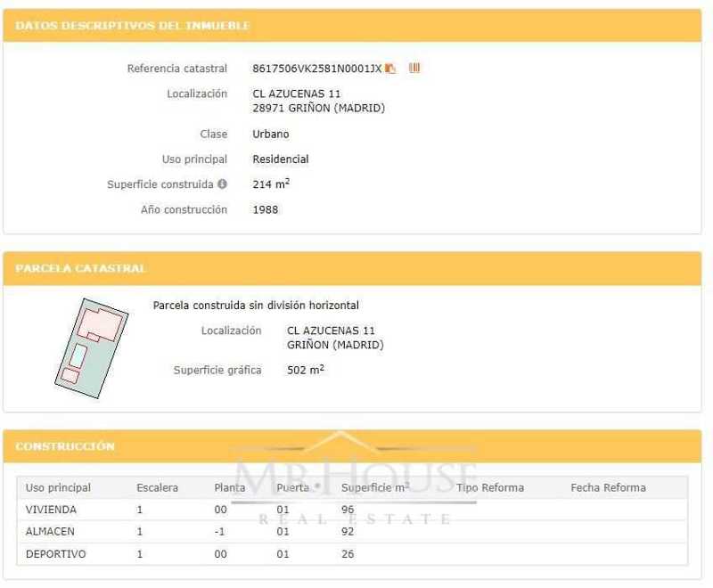Viewport: 713px width, 588px height.
Task: Click the CL AZUCENAS 11 address in Parcela section
Action: tap(331, 331)
